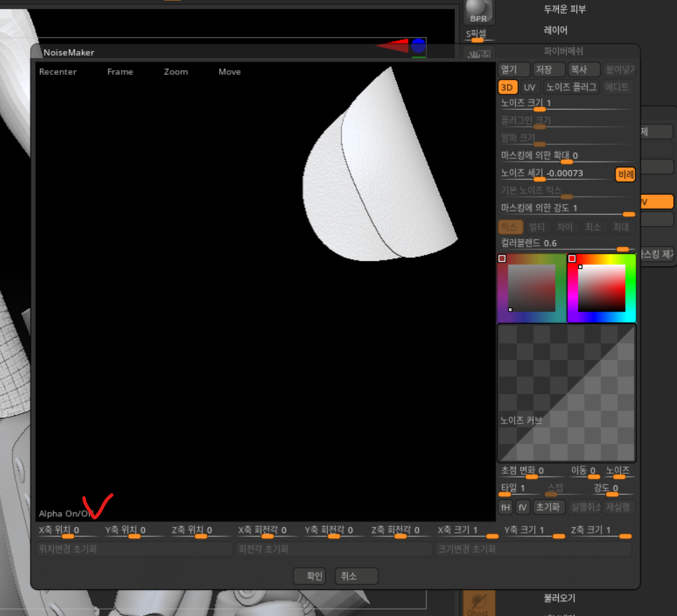Select the 믹스 blend mode

[510, 227]
